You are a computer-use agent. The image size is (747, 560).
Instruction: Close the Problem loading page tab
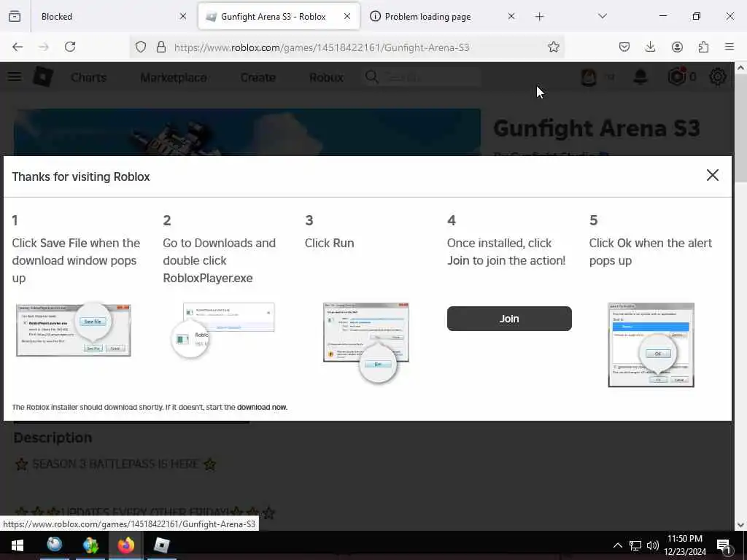(x=511, y=16)
